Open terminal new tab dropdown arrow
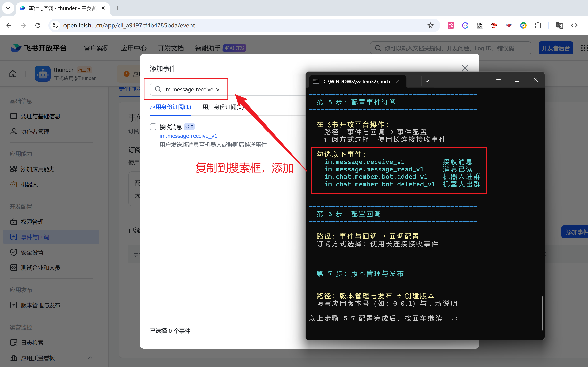Screen dimensions: 588x367 (427, 81)
